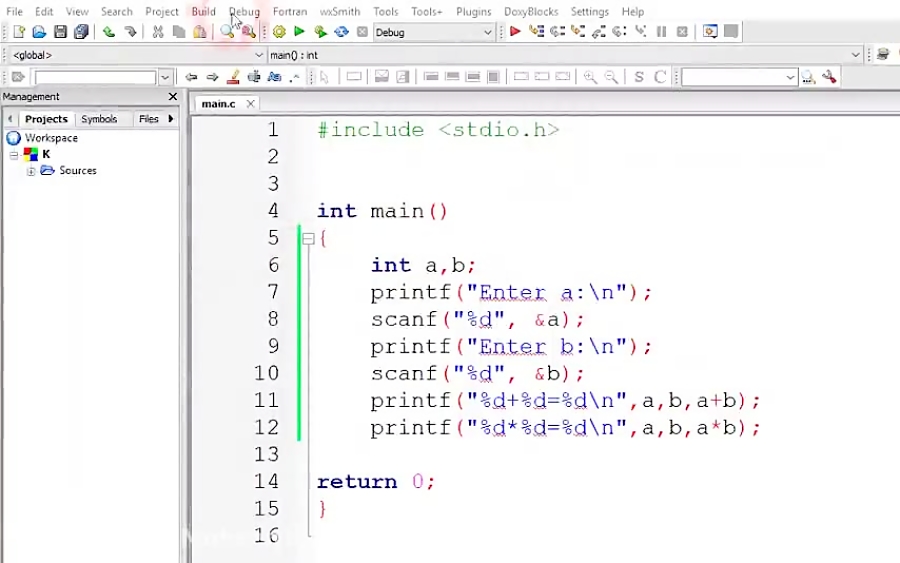Click the Undo arrow icon
Screen dimensions: 900x563
coord(108,32)
